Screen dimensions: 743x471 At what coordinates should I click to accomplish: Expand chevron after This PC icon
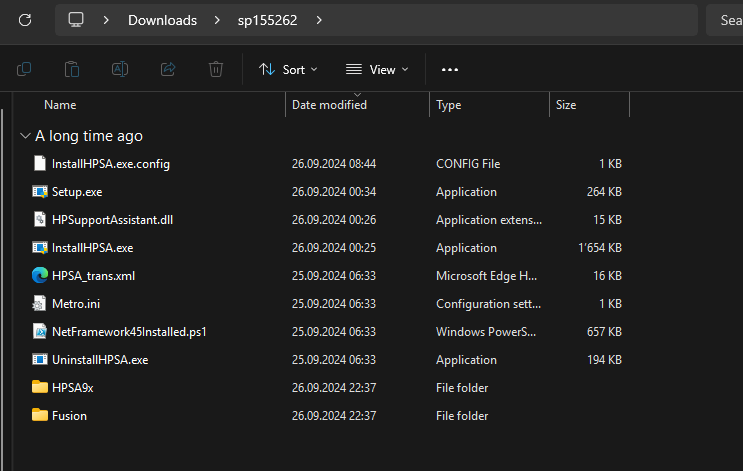[106, 20]
